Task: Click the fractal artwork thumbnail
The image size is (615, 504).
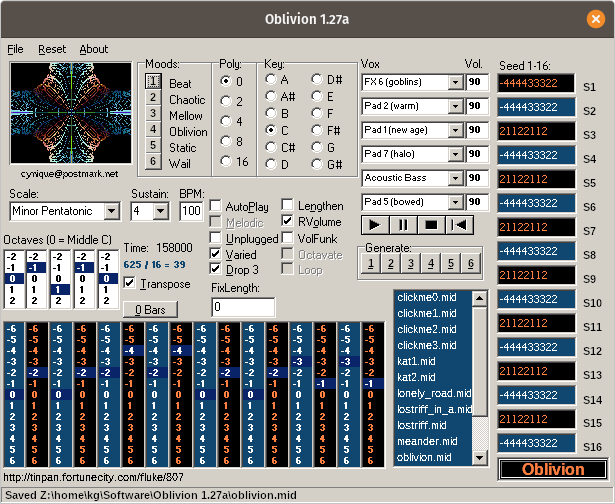Action: (x=71, y=113)
